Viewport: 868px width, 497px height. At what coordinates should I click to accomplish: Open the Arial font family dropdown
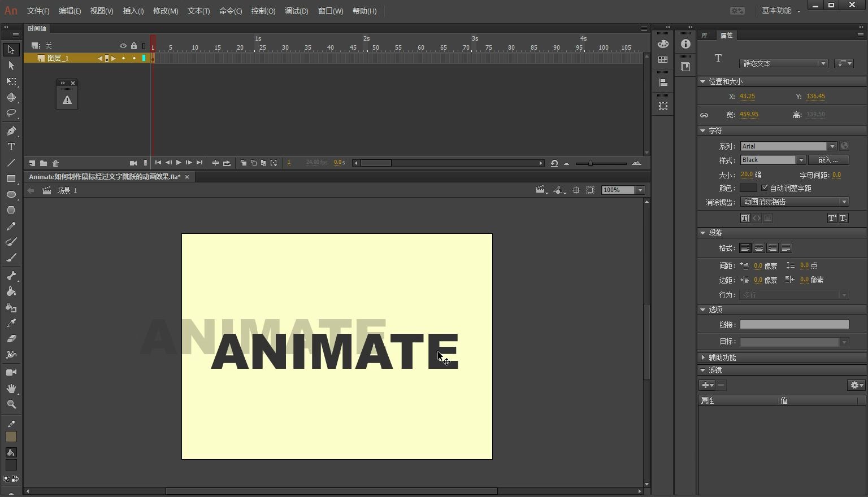click(x=832, y=146)
